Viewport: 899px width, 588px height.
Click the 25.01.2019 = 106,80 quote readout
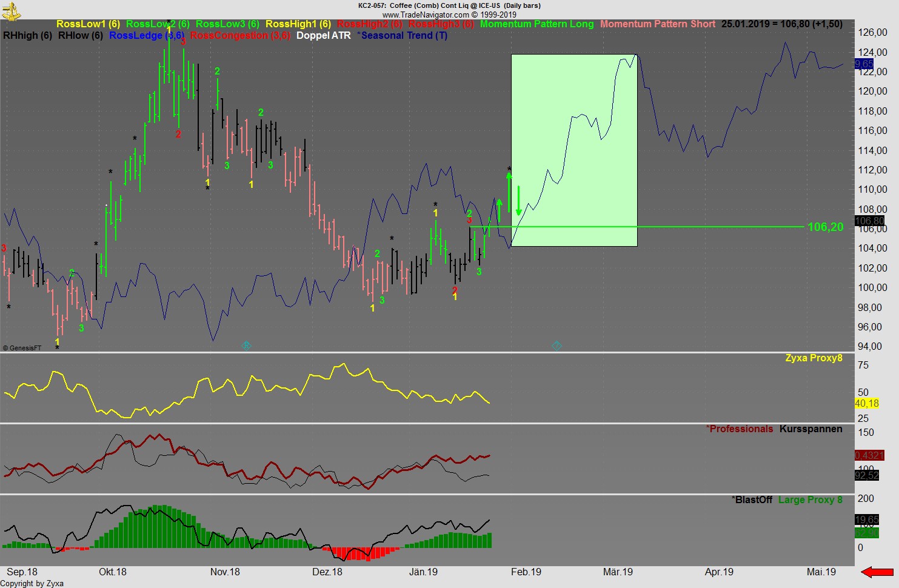[x=781, y=24]
